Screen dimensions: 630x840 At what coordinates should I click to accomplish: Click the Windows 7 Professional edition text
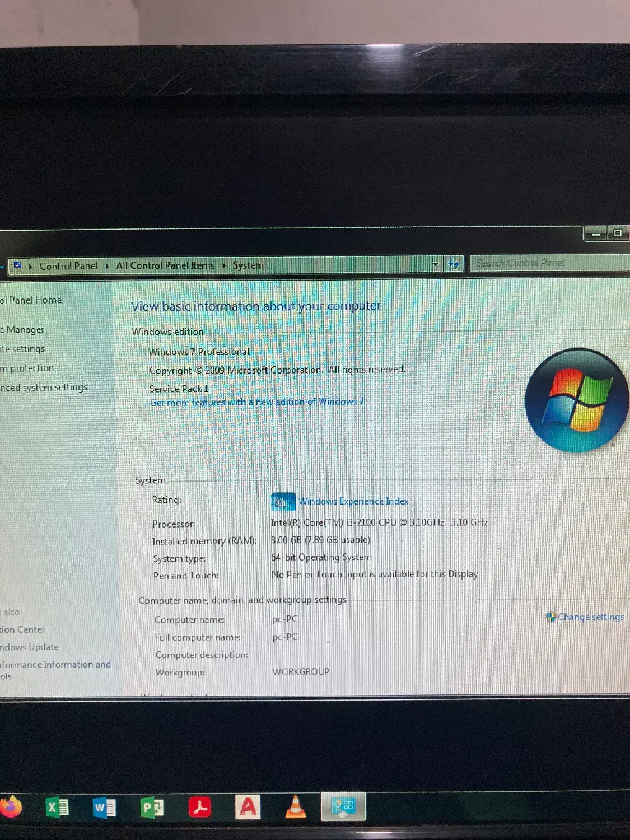[199, 352]
